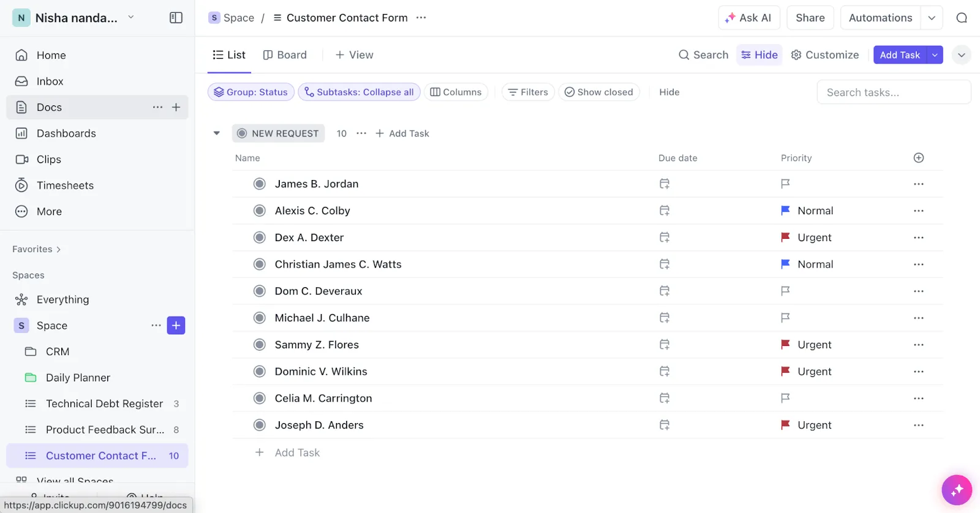Click Add Task next to group header
Viewport: 980px width, 513px height.
pyautogui.click(x=402, y=133)
